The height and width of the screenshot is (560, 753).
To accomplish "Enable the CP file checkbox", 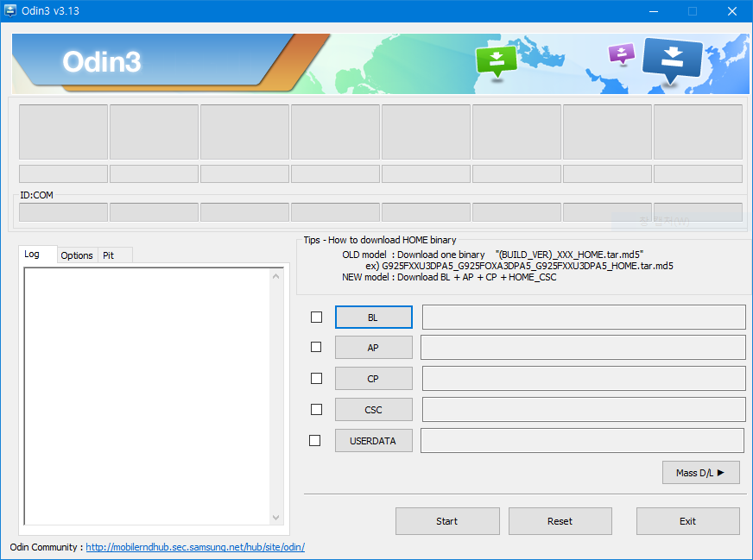I will pos(316,379).
